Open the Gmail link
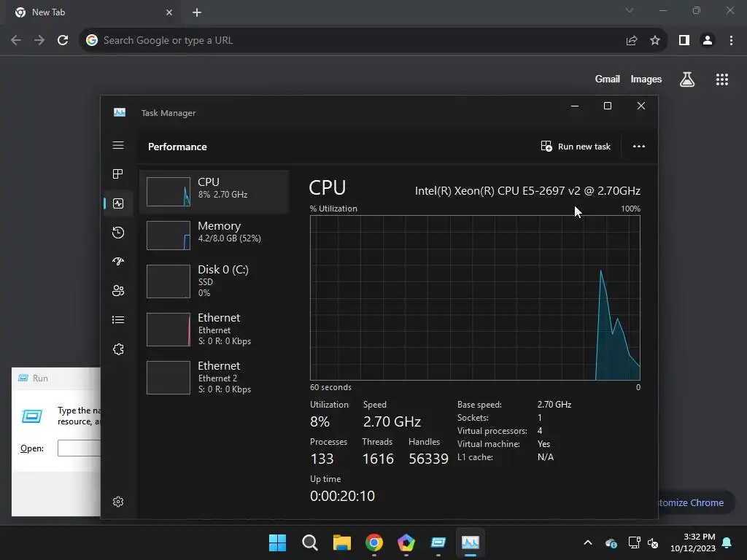The width and height of the screenshot is (747, 560). [608, 79]
